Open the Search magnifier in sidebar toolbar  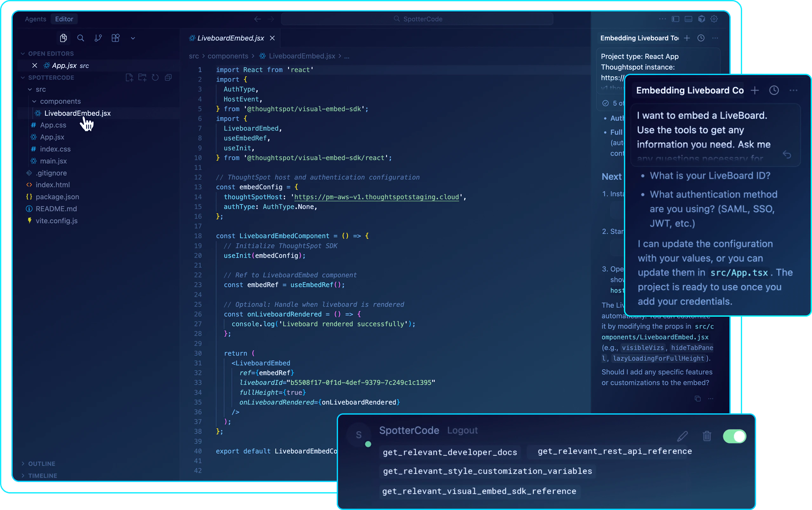click(80, 38)
